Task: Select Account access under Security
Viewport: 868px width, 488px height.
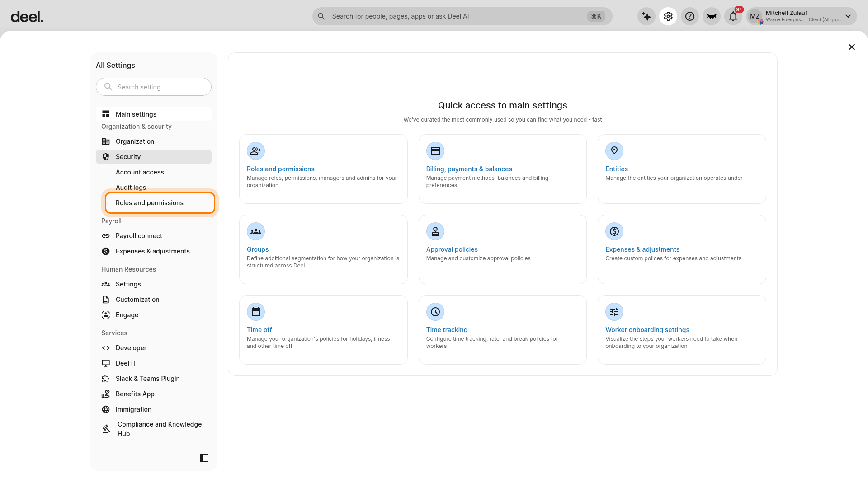Action: click(140, 172)
